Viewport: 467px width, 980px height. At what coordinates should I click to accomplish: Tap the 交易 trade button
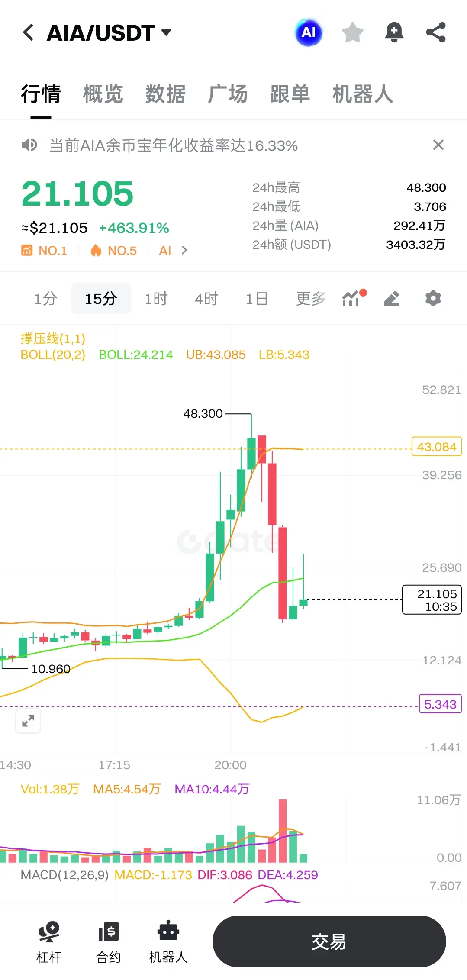(x=329, y=941)
